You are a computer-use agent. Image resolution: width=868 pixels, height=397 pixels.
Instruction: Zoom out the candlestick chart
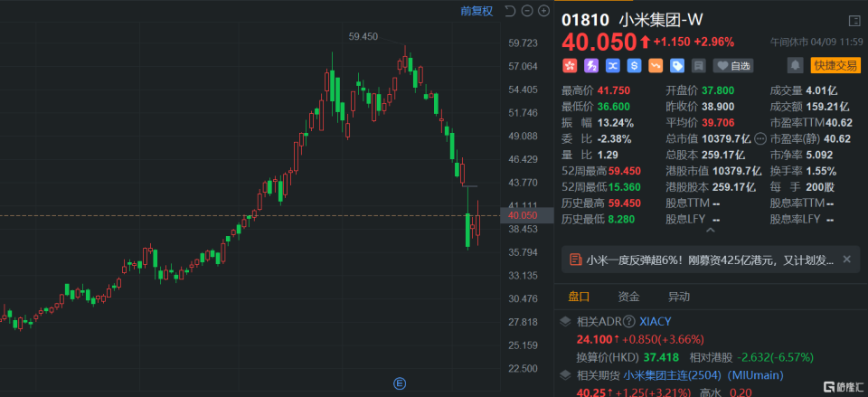pyautogui.click(x=527, y=11)
